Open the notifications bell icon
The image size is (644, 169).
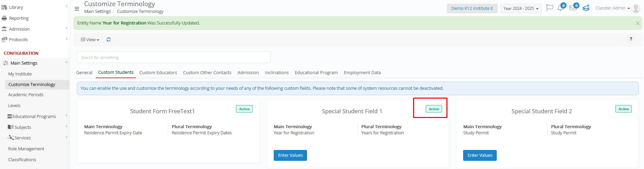coord(560,8)
